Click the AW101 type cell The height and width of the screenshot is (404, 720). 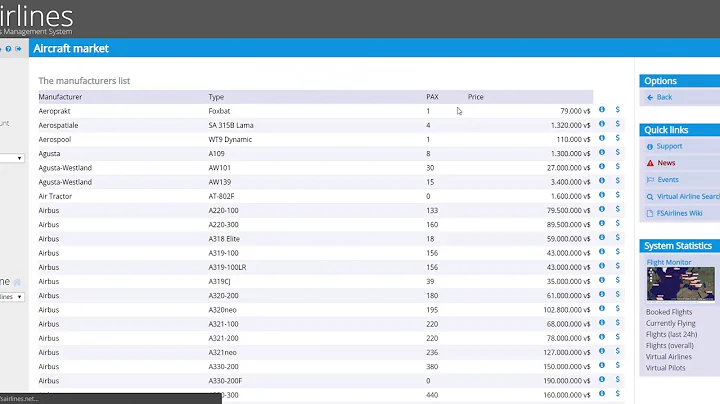click(x=219, y=168)
